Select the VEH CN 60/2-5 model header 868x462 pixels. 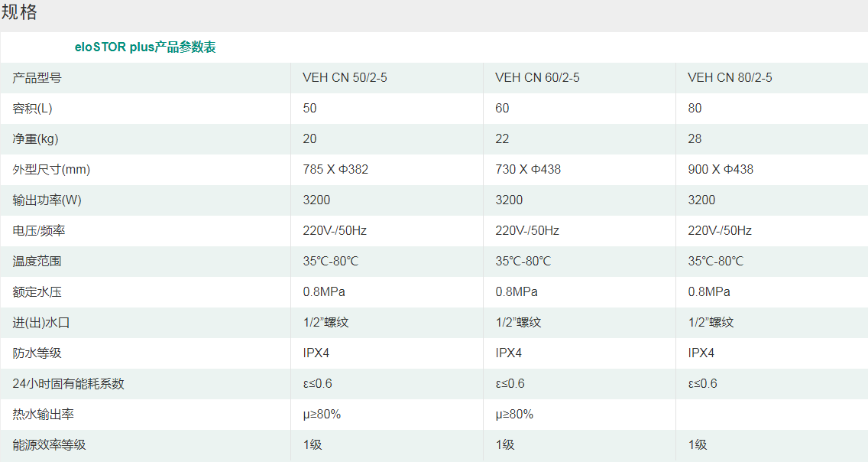(537, 78)
